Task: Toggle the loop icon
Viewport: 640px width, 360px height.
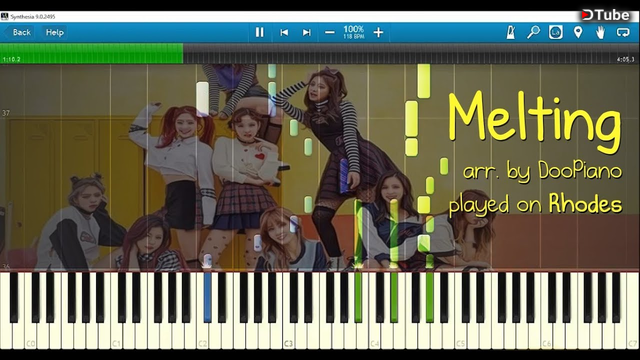Action: pos(623,32)
